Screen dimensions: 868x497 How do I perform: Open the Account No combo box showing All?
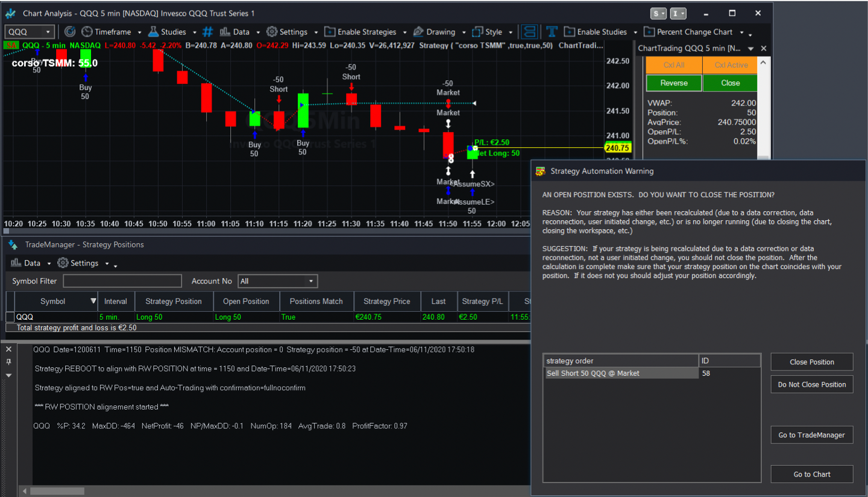[x=277, y=281]
